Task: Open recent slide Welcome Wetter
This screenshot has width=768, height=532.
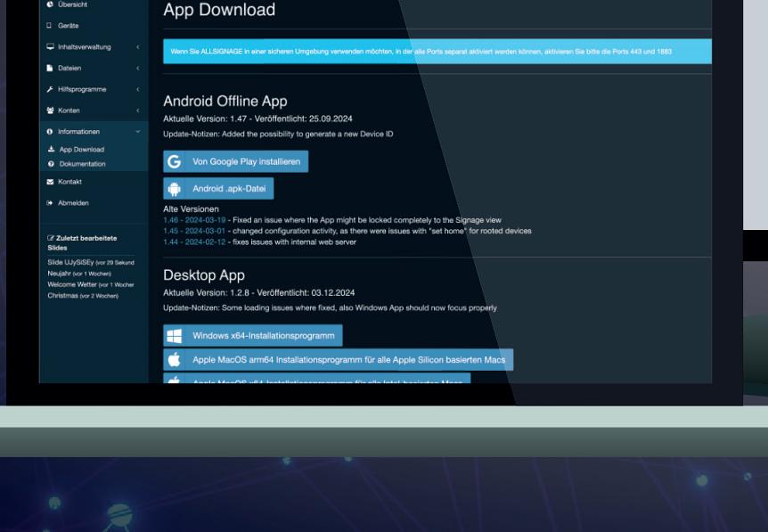Action: (x=91, y=284)
